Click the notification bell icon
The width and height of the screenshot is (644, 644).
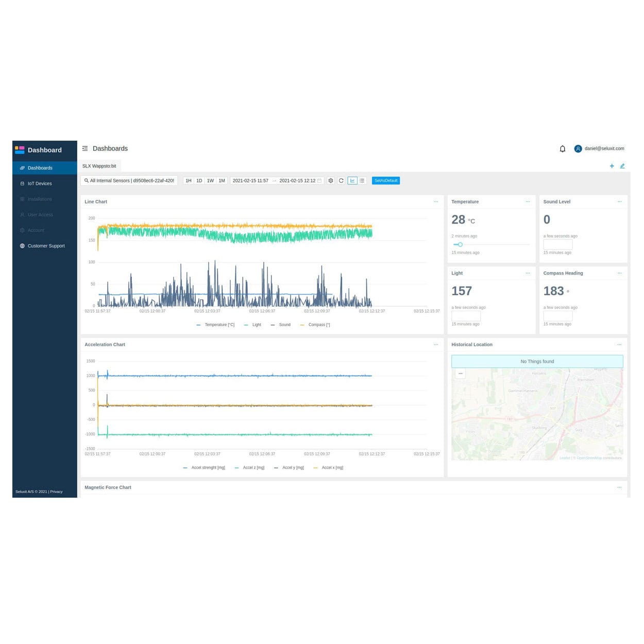coord(562,149)
